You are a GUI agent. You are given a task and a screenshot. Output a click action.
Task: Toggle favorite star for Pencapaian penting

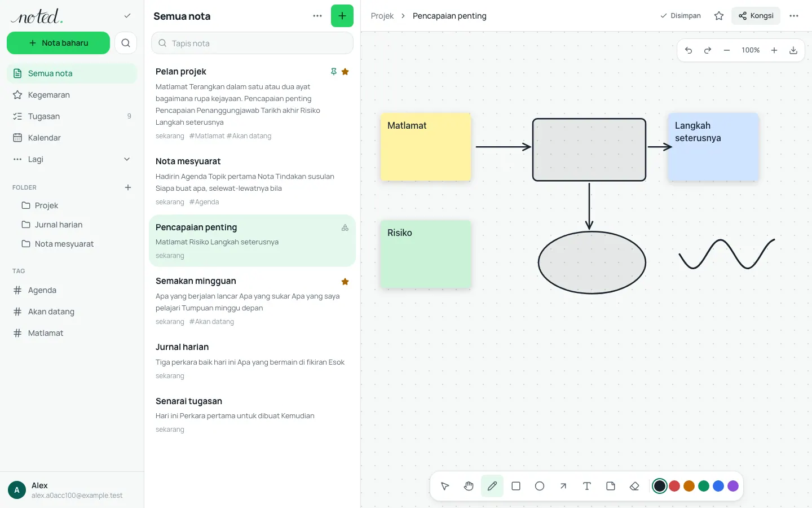click(x=719, y=16)
